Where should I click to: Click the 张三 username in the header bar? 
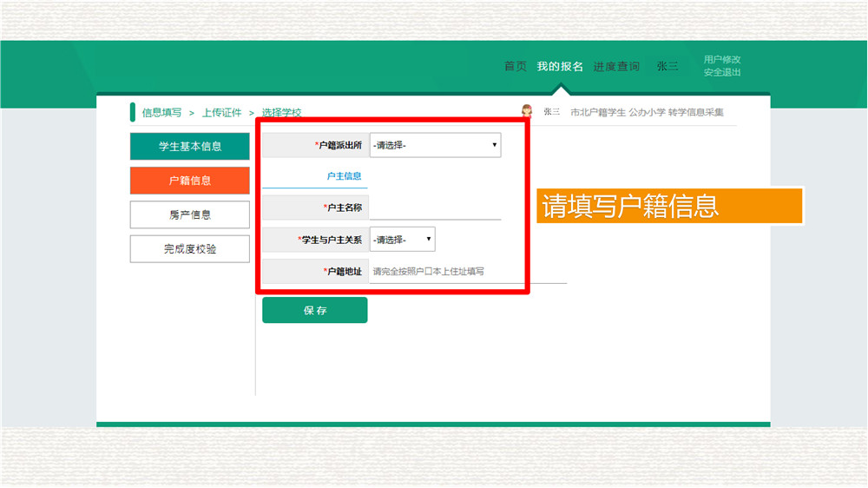coord(667,66)
